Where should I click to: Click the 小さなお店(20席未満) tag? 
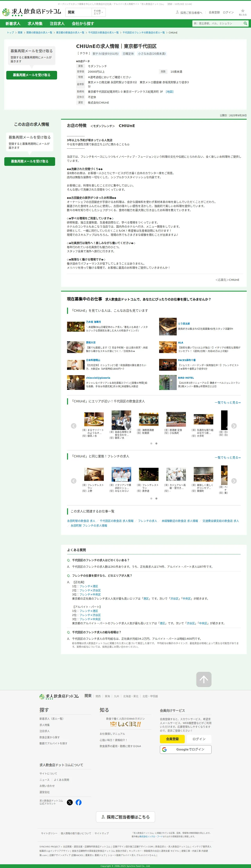click(x=152, y=54)
